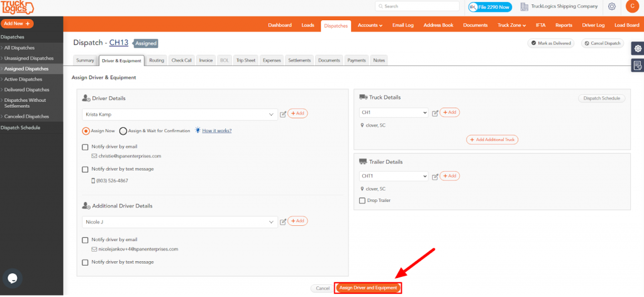
Task: Go to Loads in top navigation
Action: point(308,25)
